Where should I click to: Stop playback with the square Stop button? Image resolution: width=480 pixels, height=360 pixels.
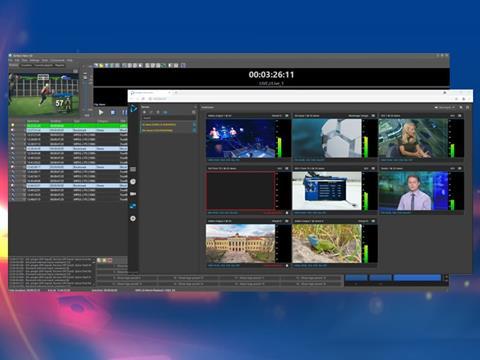113,112
